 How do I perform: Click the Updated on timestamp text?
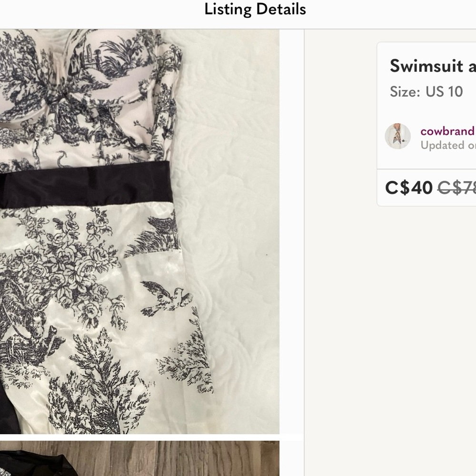447,146
